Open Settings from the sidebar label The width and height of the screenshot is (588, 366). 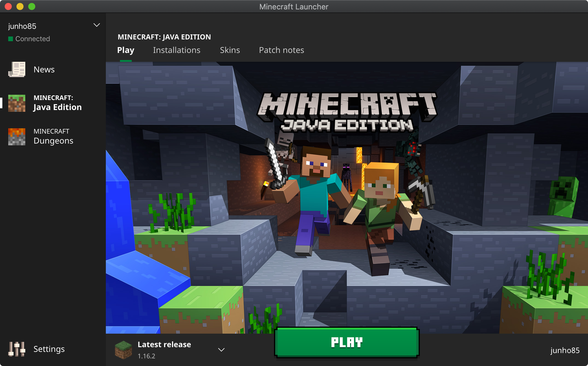pyautogui.click(x=49, y=349)
